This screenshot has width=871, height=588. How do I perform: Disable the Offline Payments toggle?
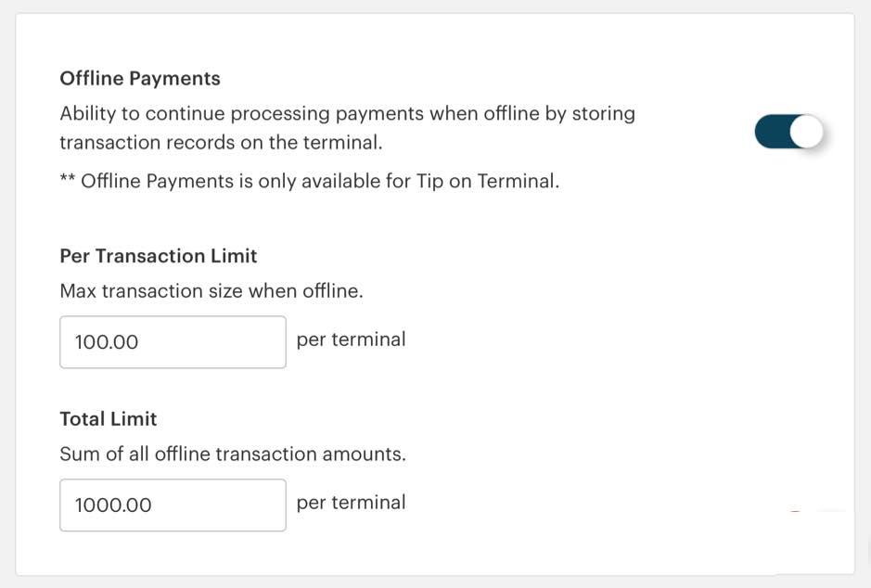pos(788,131)
